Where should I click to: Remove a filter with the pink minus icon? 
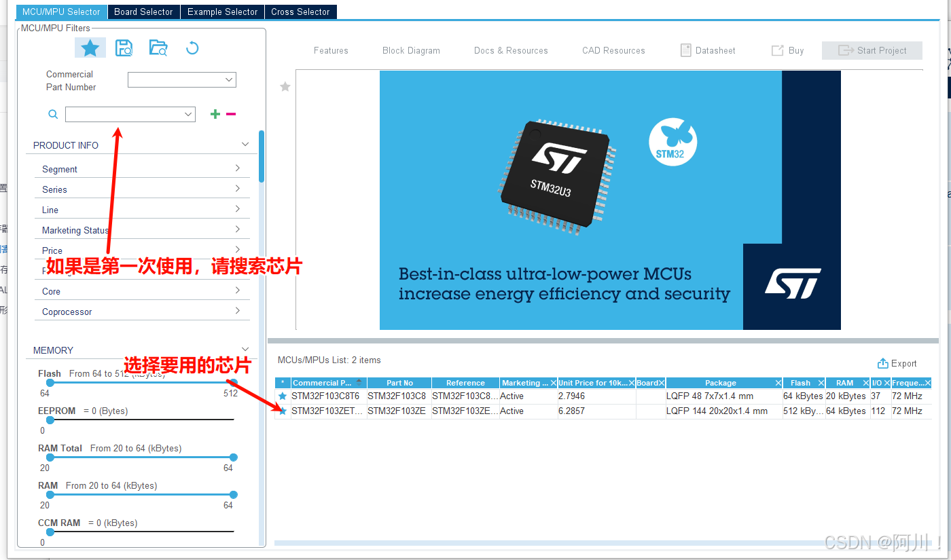(231, 114)
